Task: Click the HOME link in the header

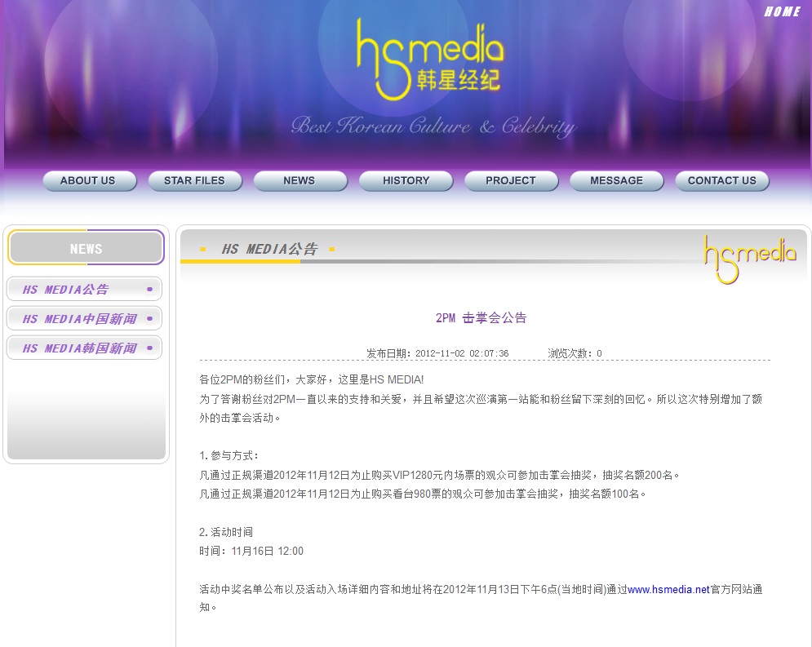Action: coord(782,11)
